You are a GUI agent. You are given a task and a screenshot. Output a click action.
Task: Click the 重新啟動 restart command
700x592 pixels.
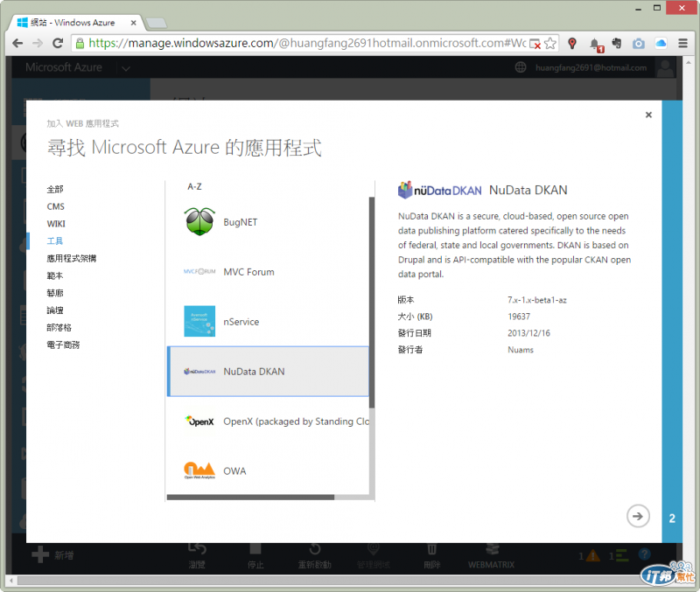(x=314, y=555)
